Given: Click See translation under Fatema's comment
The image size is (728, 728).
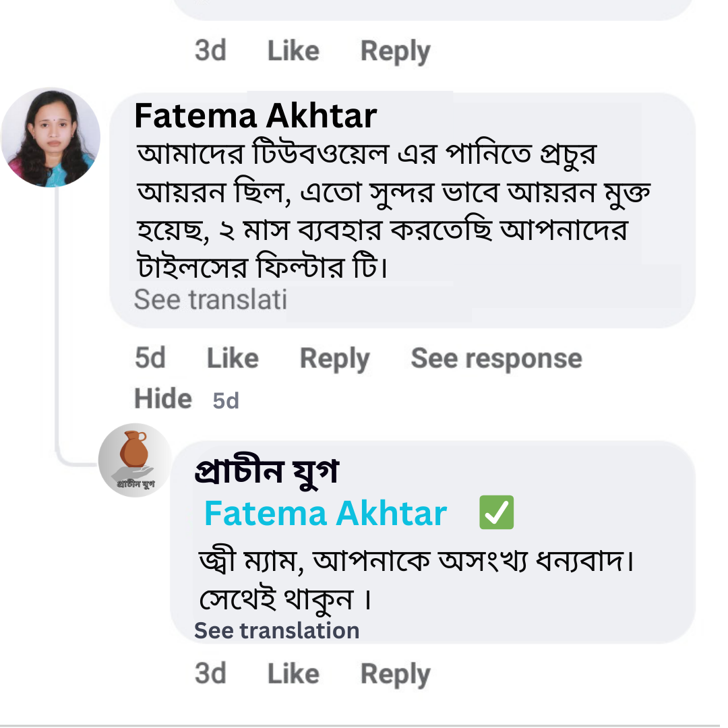Looking at the screenshot, I should click(210, 299).
